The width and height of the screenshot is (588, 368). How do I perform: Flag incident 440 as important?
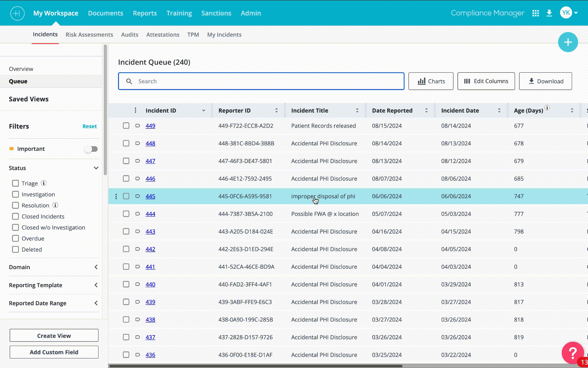pos(137,284)
